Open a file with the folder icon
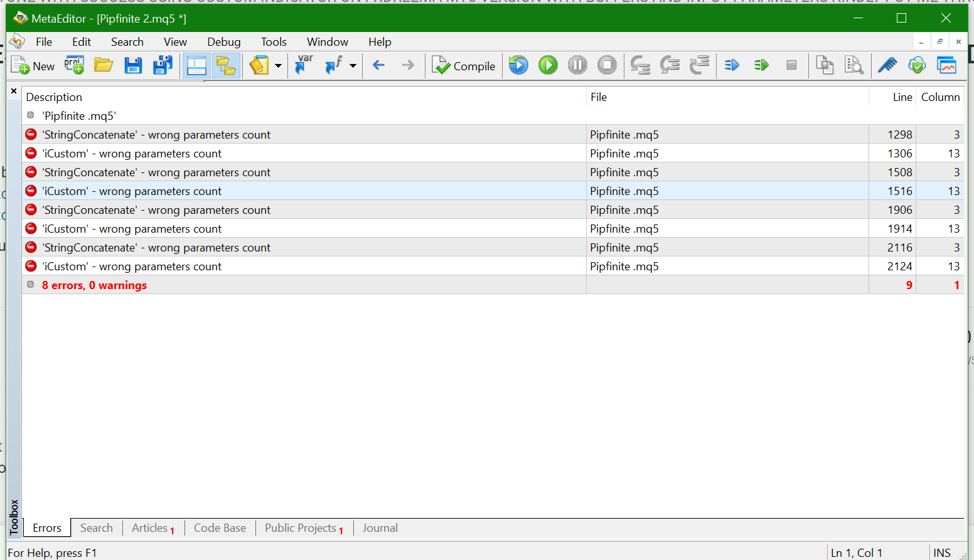Screen dimensions: 974x560 104,65
